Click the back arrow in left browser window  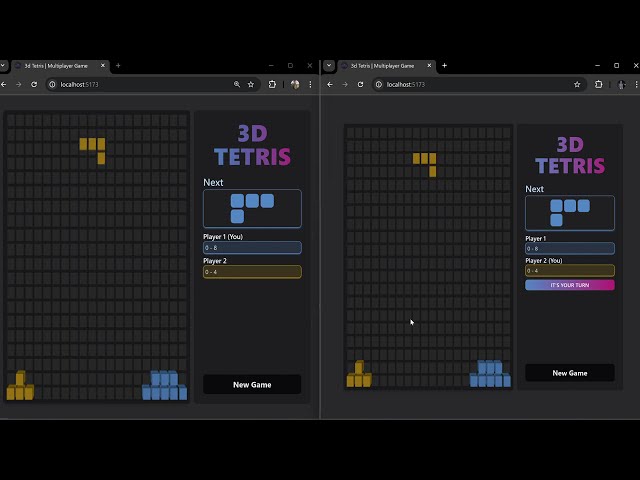coord(3,84)
